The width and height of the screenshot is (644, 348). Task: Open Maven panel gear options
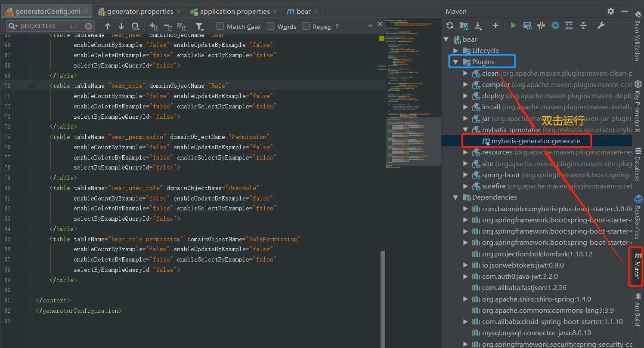[x=611, y=11]
